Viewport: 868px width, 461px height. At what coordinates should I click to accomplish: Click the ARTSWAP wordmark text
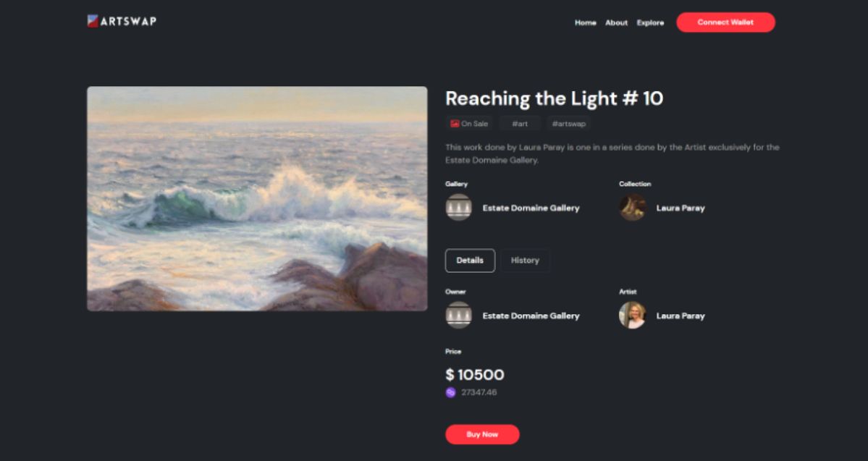[x=128, y=22]
